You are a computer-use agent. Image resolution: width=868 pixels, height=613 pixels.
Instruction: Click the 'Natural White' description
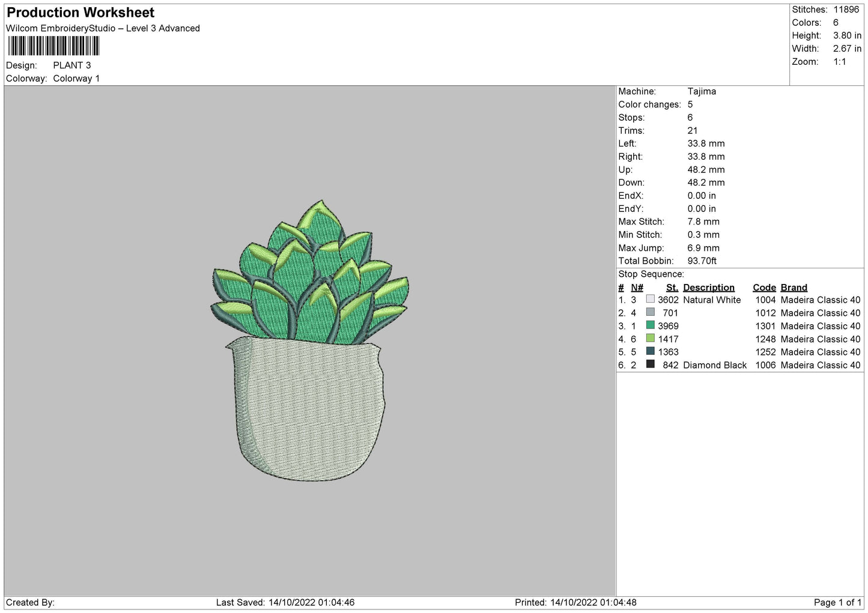[x=712, y=300]
